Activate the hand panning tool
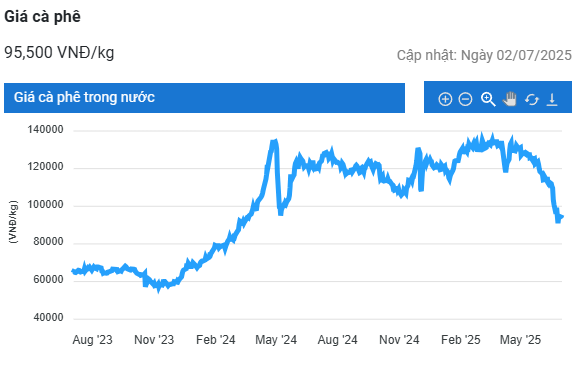 point(510,99)
